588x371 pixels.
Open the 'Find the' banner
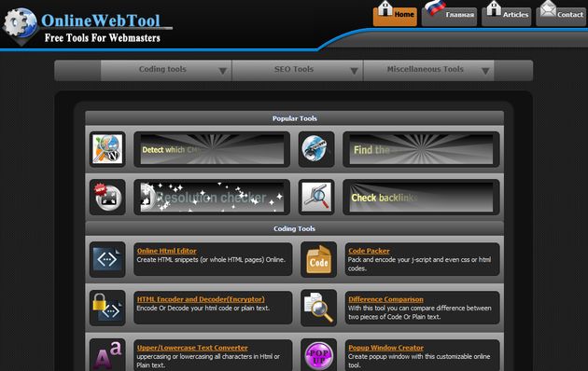click(421, 149)
